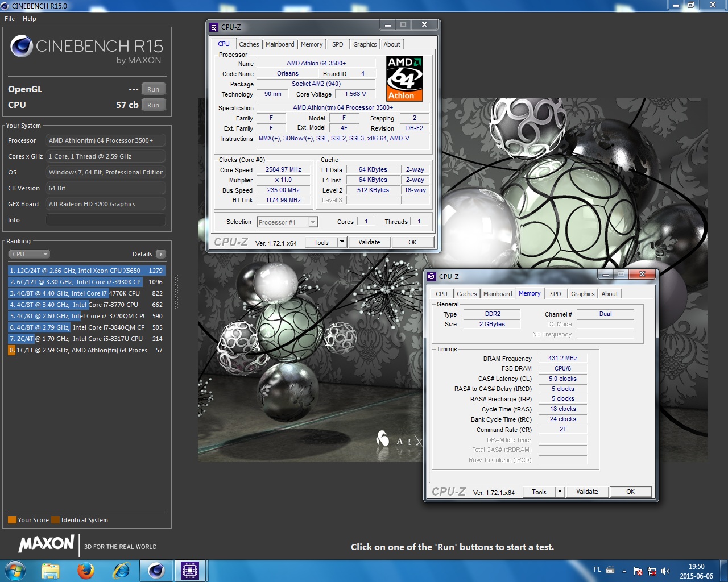728x582 pixels.
Task: Click the keyboard tray icon
Action: click(610, 569)
